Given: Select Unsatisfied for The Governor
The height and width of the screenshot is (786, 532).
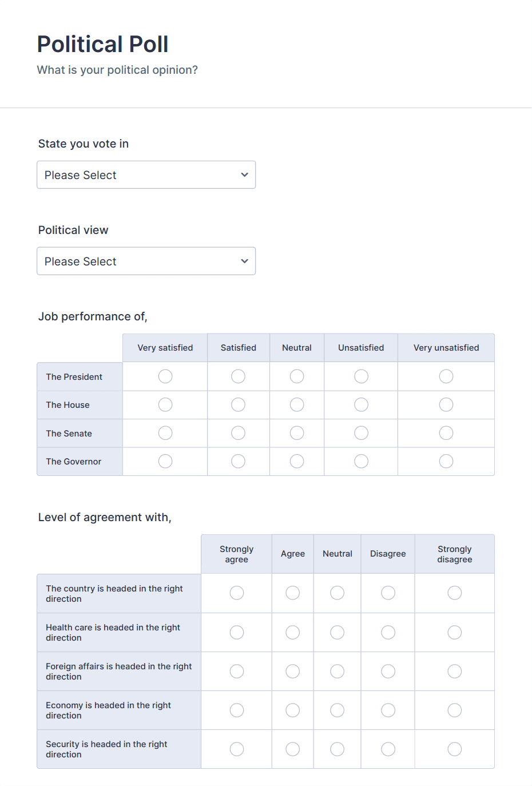Looking at the screenshot, I should 361,461.
